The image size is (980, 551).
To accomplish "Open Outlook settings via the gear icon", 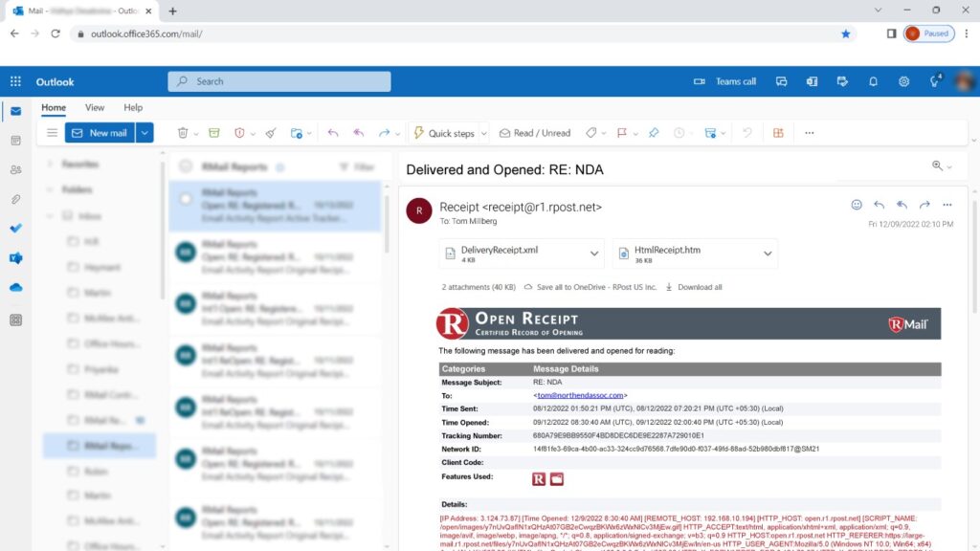I will 903,81.
